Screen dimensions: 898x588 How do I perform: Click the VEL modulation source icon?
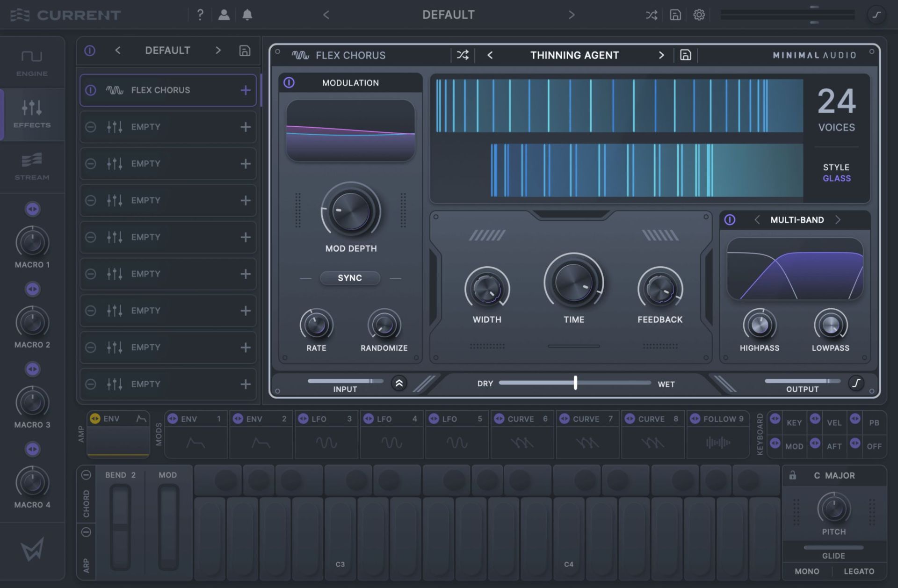(x=815, y=418)
